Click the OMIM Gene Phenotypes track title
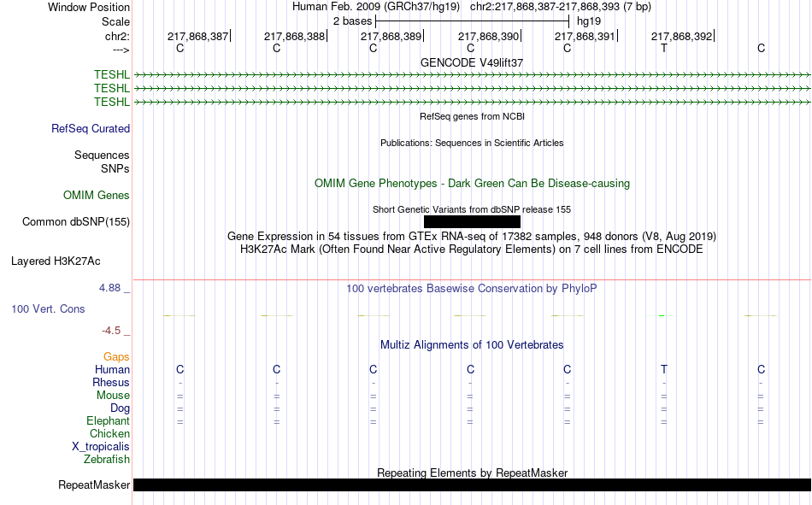Image resolution: width=812 pixels, height=505 pixels. (472, 184)
